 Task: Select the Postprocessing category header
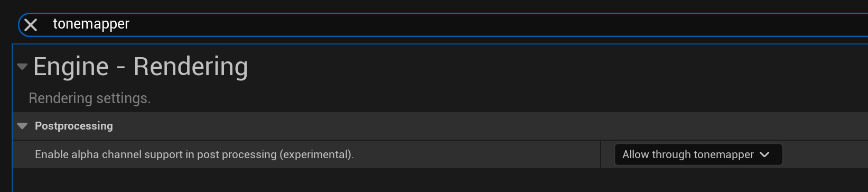74,126
